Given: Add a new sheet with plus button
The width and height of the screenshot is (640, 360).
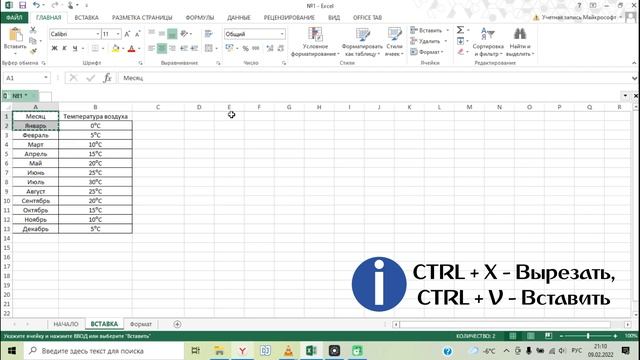Looking at the screenshot, I should pos(177,324).
